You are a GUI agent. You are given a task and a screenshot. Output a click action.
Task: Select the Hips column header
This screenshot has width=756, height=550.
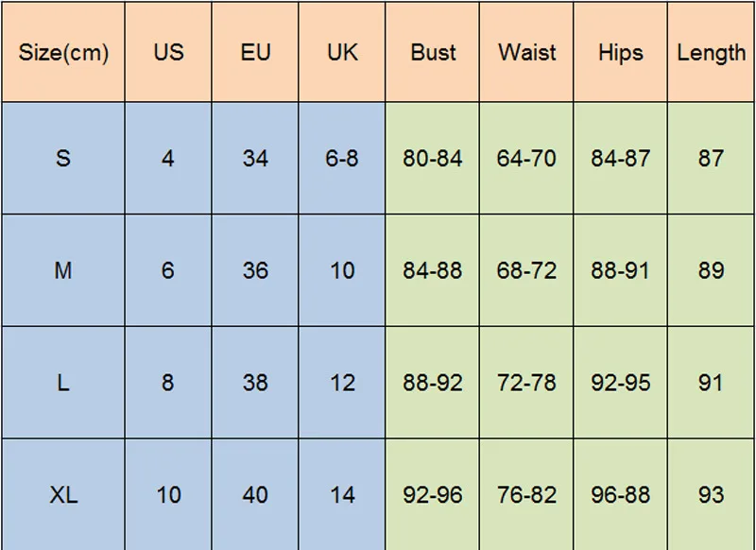click(620, 52)
